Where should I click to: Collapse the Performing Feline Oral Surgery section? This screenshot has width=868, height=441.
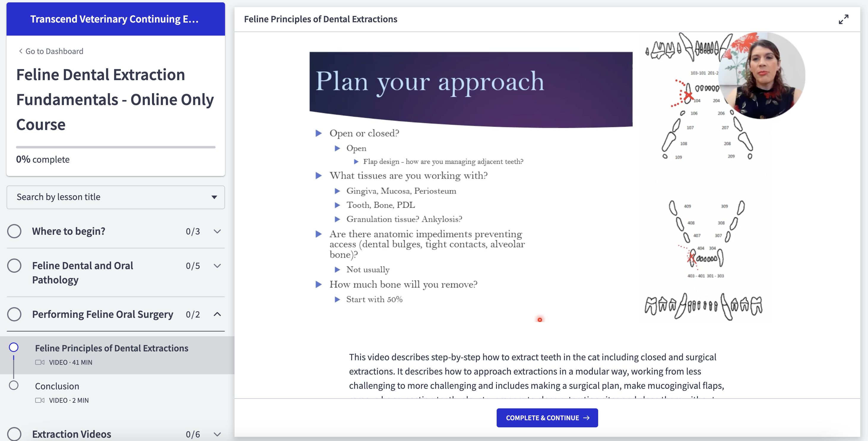click(x=217, y=314)
